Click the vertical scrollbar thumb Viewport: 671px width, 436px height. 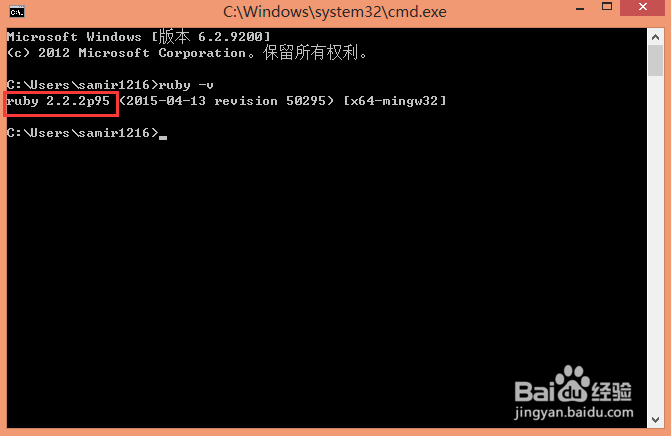[655, 61]
